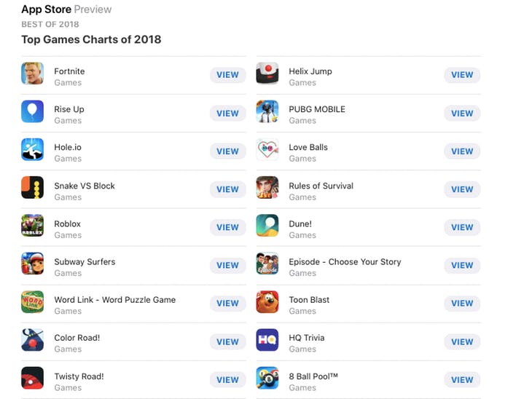Image resolution: width=532 pixels, height=399 pixels.
Task: Hit VIEW for Rules of Survival
Action: point(462,189)
